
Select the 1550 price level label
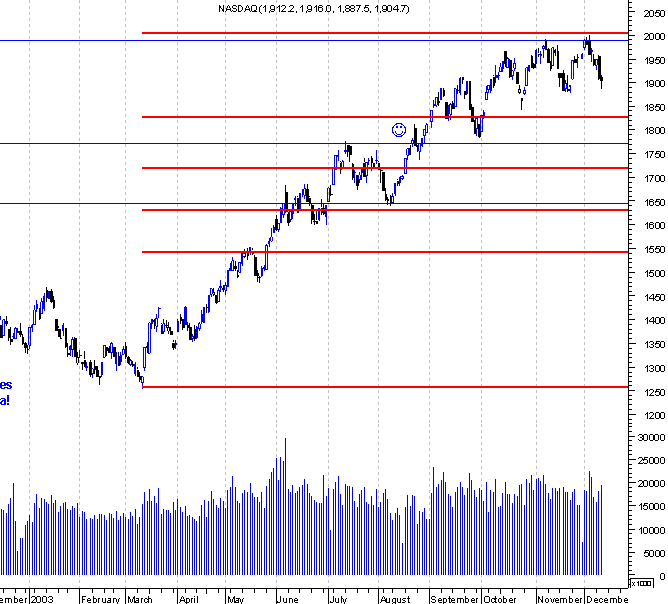coord(654,250)
